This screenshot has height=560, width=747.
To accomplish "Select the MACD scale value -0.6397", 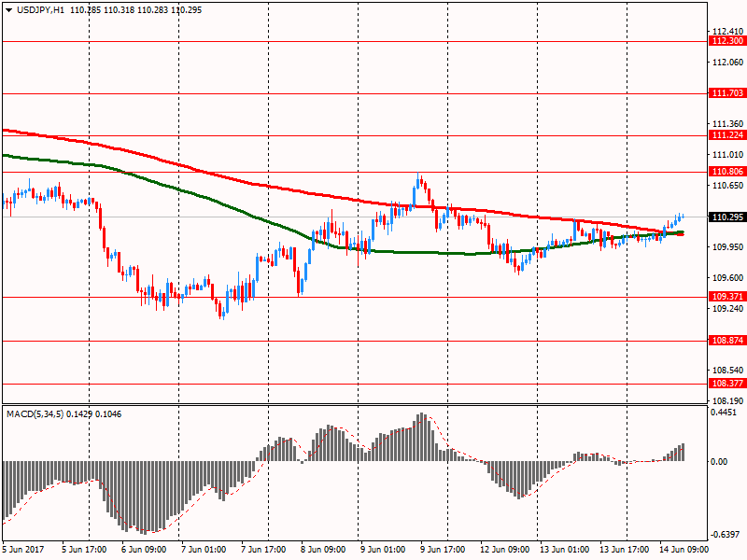I will [726, 535].
